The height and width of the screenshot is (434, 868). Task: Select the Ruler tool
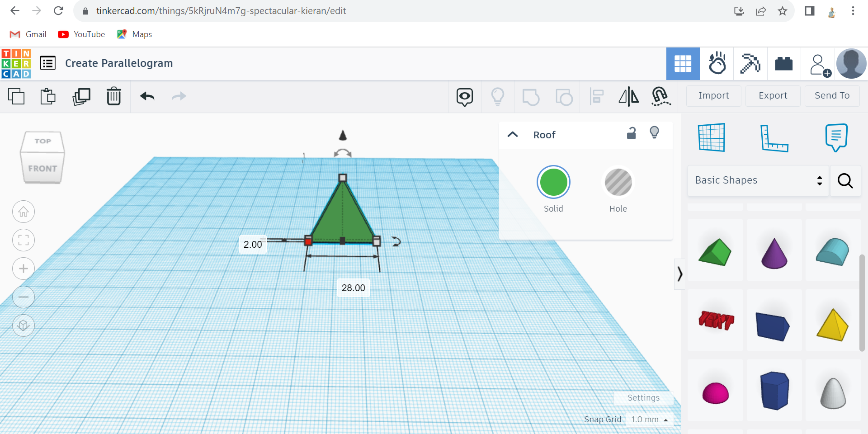775,138
